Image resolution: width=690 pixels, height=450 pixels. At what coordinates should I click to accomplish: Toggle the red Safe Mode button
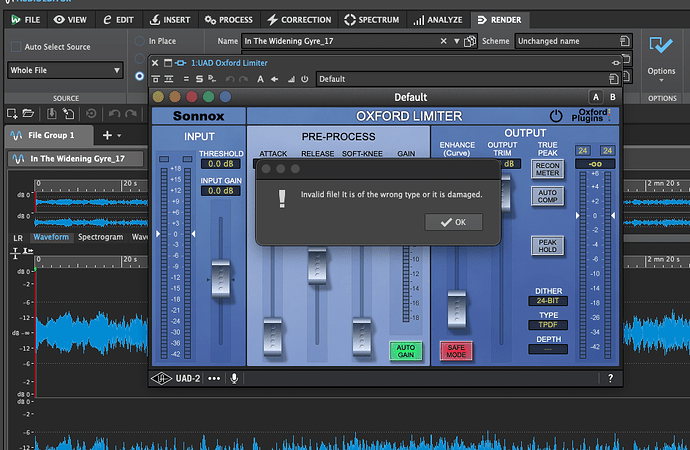455,352
